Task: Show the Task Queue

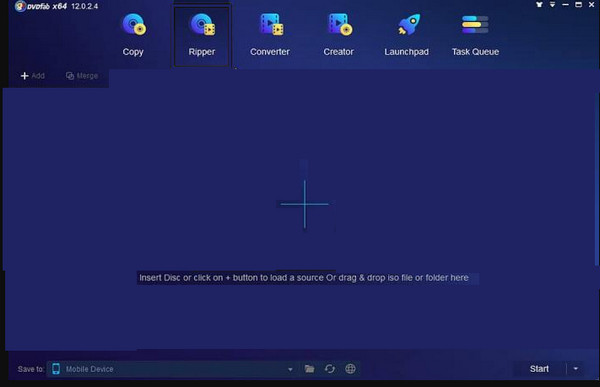Action: click(x=475, y=34)
